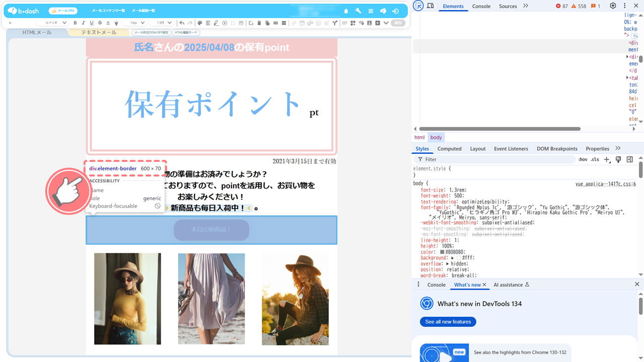This screenshot has height=362, width=644.
Task: Open DevTools Console tab at top
Action: coord(481,6)
